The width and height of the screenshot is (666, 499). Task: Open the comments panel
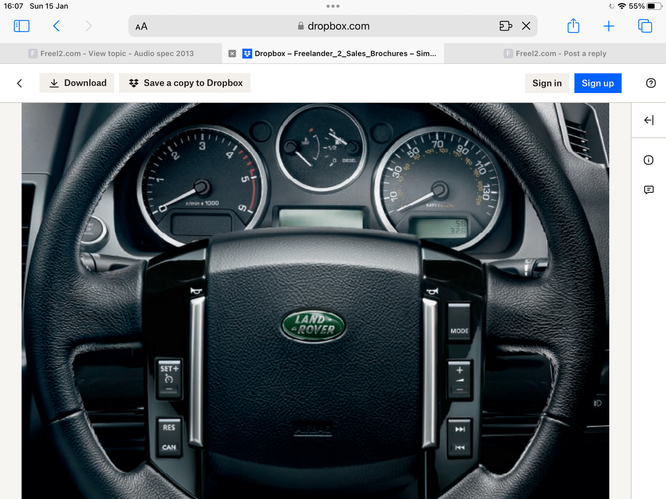pos(649,190)
